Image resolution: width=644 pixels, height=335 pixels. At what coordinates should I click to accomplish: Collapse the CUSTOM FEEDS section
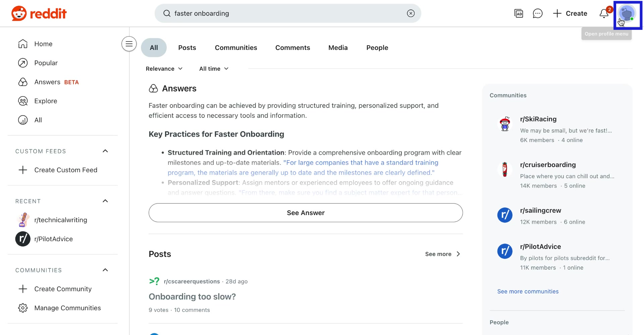[x=105, y=151]
